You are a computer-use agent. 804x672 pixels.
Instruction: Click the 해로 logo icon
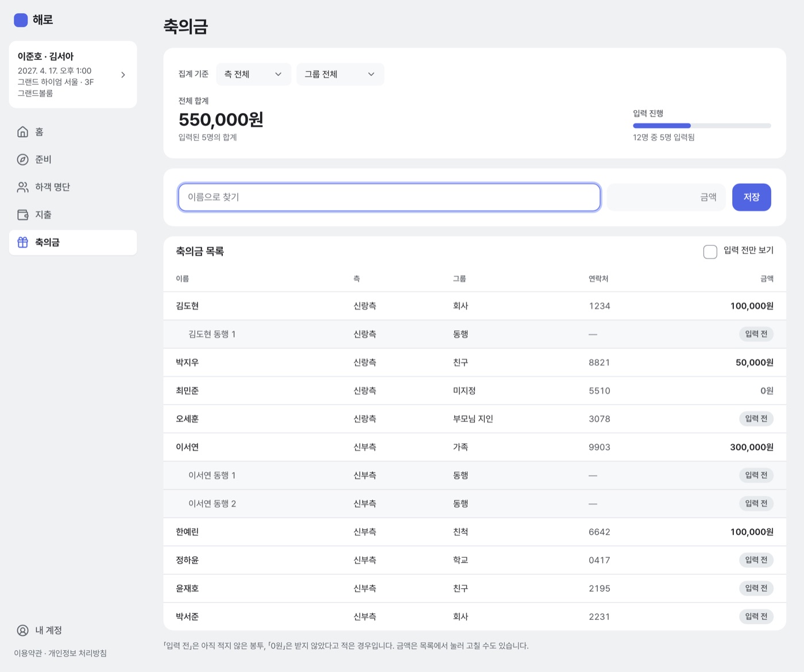(x=21, y=20)
